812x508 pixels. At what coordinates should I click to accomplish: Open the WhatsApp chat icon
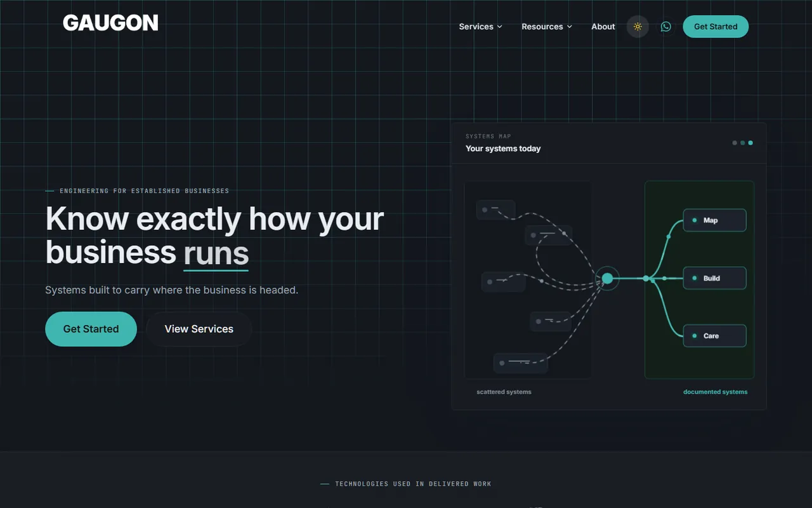pos(665,27)
